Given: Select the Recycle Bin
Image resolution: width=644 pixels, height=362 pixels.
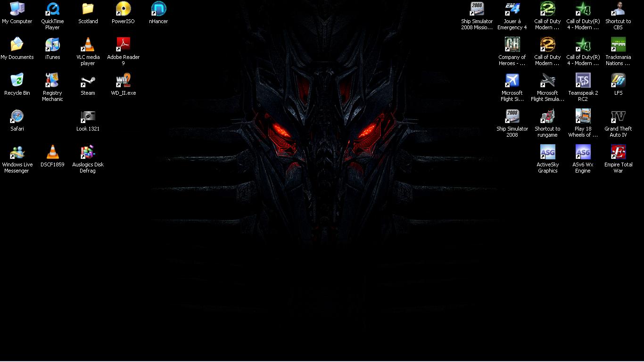Looking at the screenshot, I should click(x=17, y=81).
